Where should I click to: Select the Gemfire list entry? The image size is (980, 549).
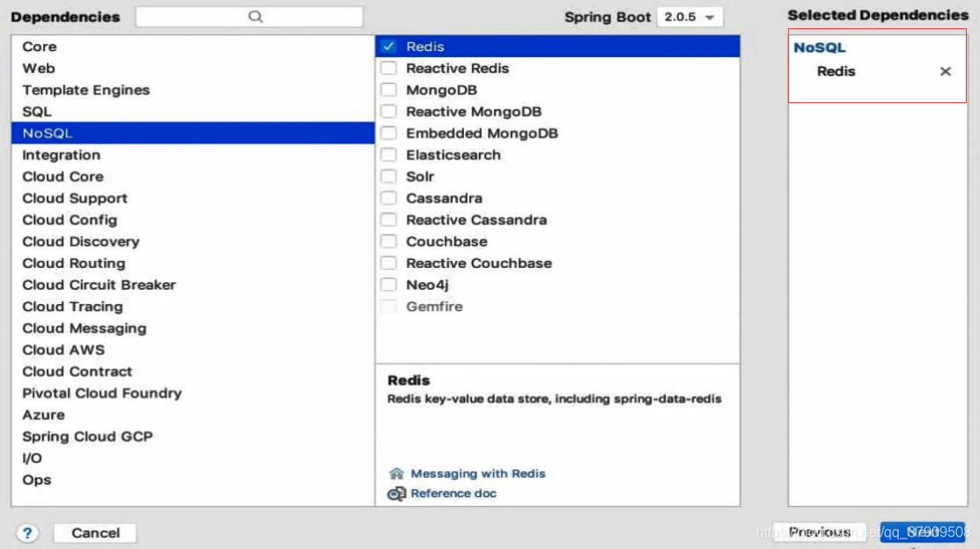[557, 307]
